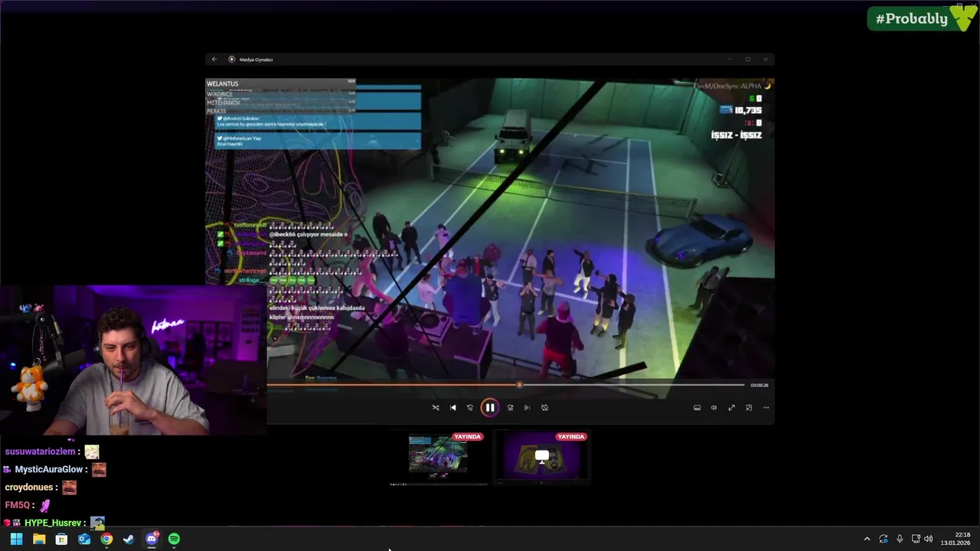Click the microphone tray icon

click(900, 539)
